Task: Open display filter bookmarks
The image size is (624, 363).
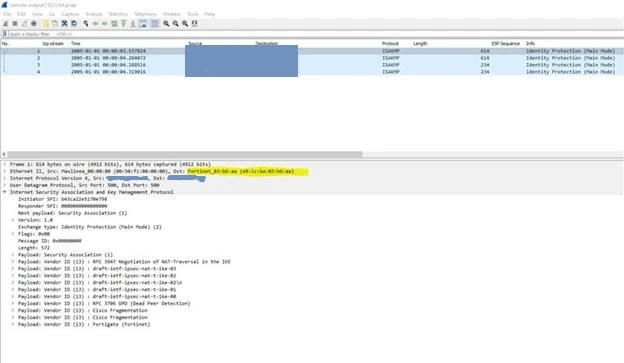Action: click(5, 34)
